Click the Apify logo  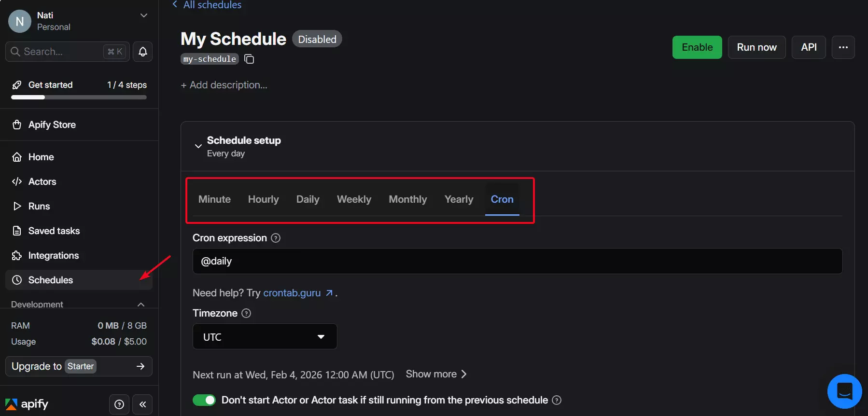tap(27, 404)
